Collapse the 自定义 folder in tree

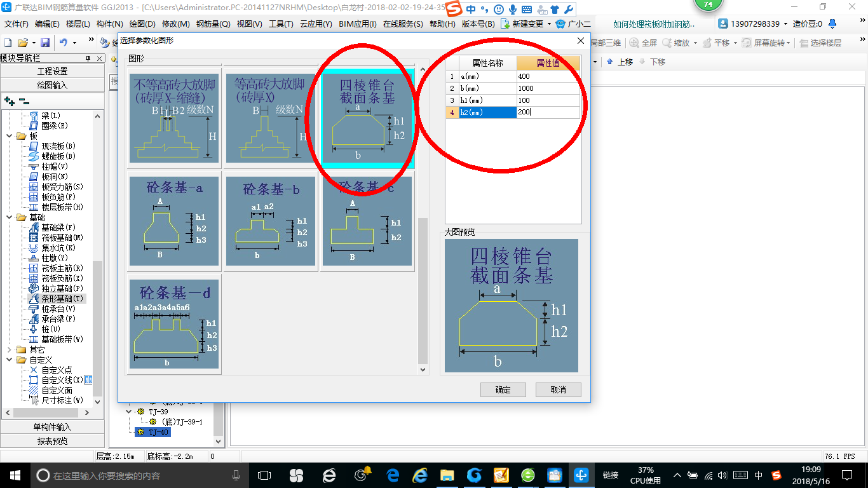pyautogui.click(x=9, y=360)
